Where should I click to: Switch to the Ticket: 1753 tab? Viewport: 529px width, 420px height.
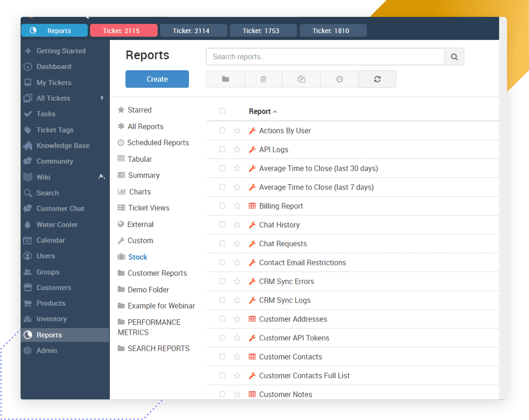[263, 31]
